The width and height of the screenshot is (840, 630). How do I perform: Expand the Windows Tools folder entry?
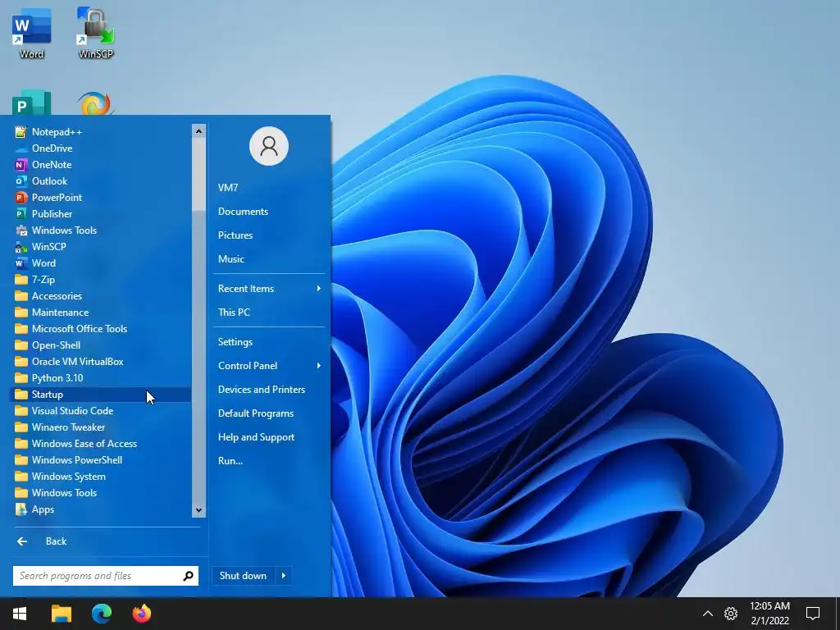coord(101,493)
